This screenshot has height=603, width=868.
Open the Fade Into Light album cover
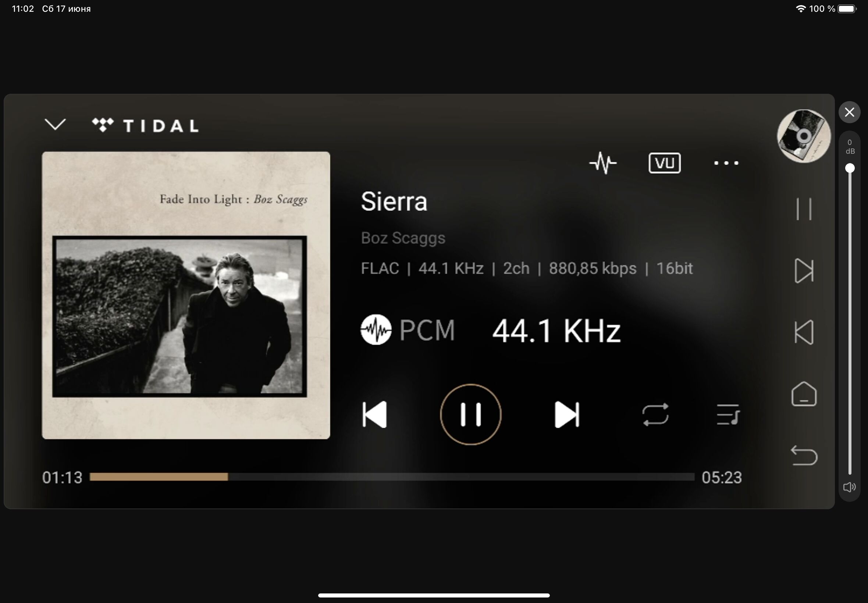(x=186, y=296)
